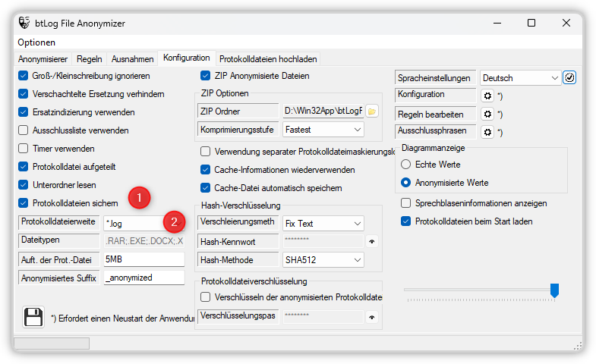Open the Optionen menu
Screen dimensions: 596x364
click(36, 42)
